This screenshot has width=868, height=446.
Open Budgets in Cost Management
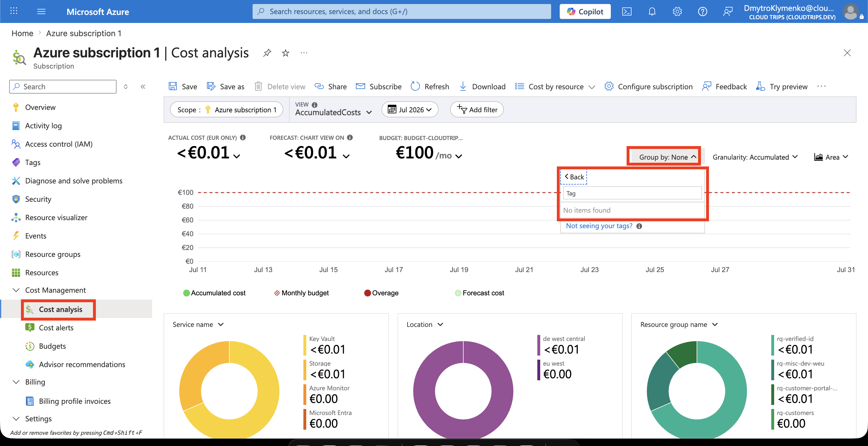52,346
